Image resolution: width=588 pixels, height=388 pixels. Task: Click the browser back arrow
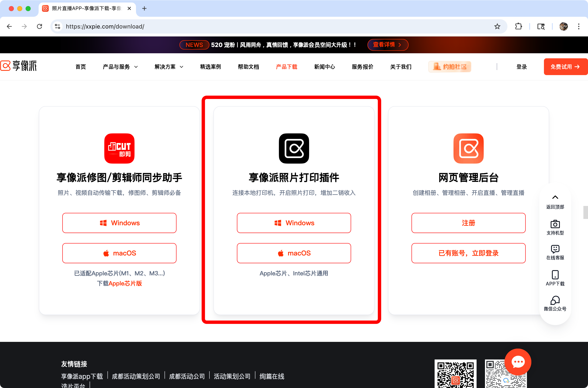click(9, 26)
